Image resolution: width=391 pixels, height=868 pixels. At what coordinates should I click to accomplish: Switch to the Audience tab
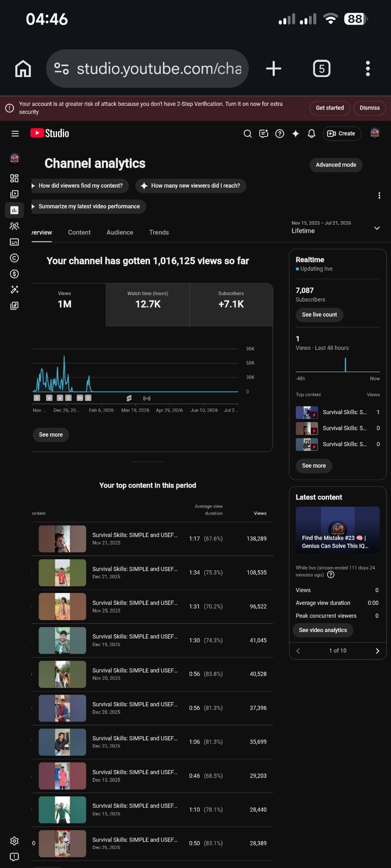click(120, 232)
